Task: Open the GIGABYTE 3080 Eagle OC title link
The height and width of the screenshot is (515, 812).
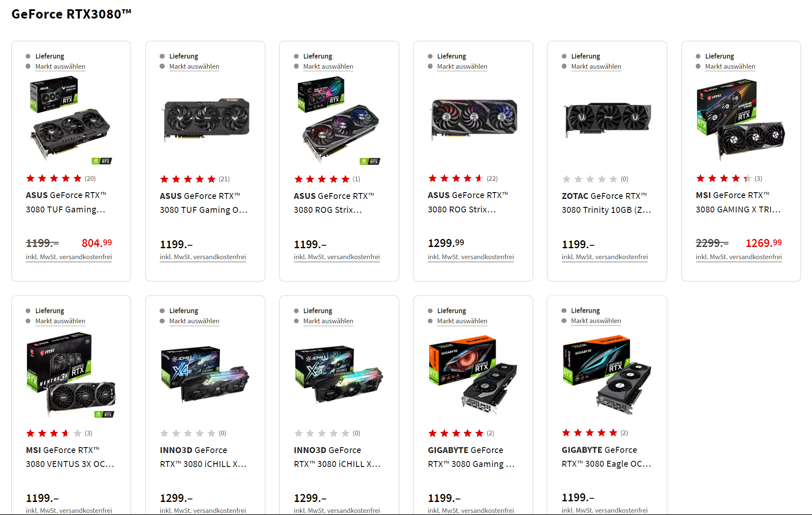Action: 606,457
